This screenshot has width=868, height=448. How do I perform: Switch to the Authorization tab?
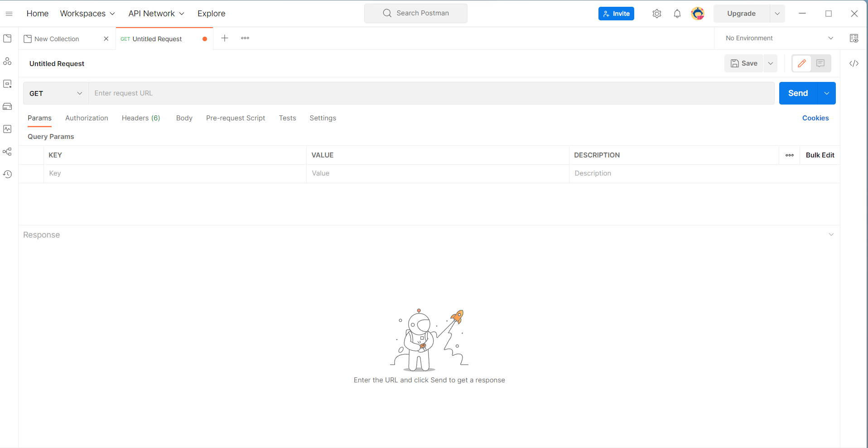(87, 118)
